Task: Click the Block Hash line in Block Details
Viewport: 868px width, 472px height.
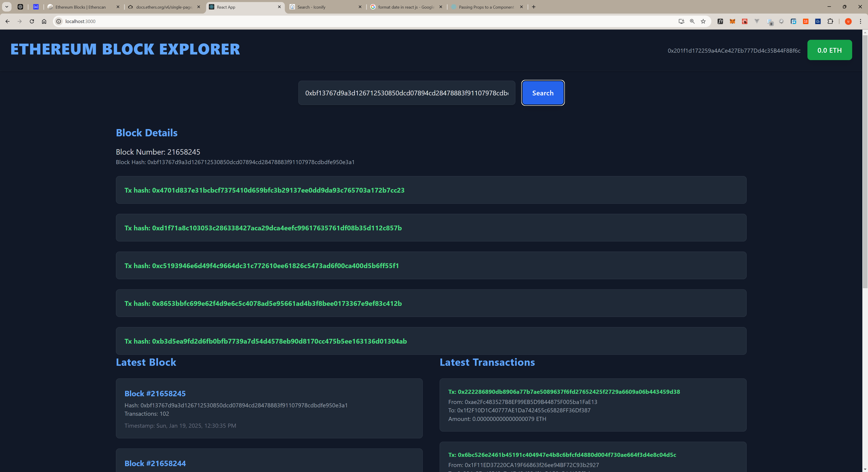Action: [235, 162]
